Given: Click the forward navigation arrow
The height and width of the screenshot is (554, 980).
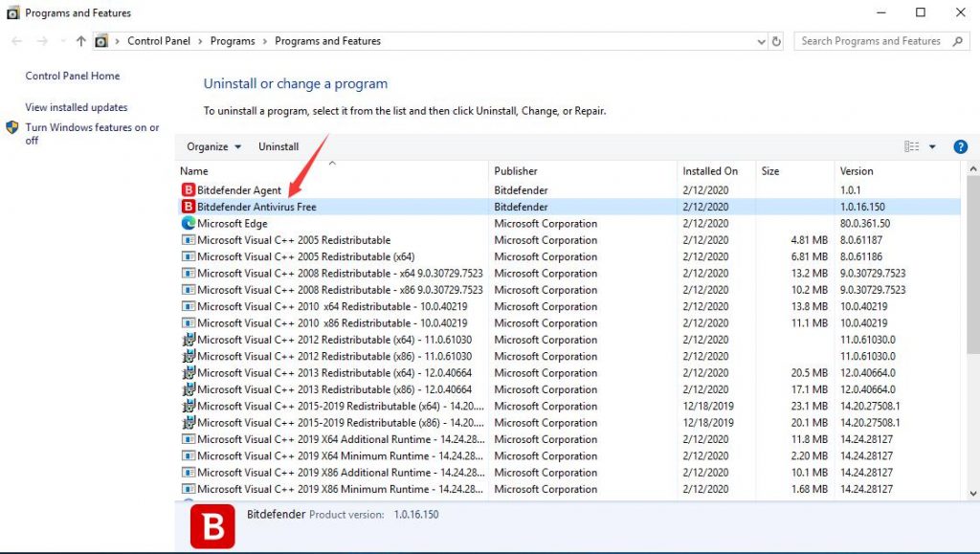Looking at the screenshot, I should pyautogui.click(x=42, y=41).
